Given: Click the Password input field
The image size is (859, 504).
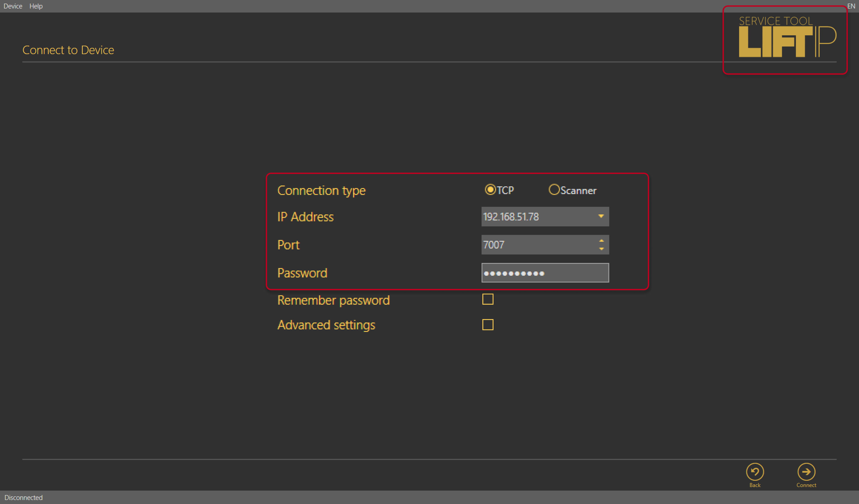Looking at the screenshot, I should (545, 273).
